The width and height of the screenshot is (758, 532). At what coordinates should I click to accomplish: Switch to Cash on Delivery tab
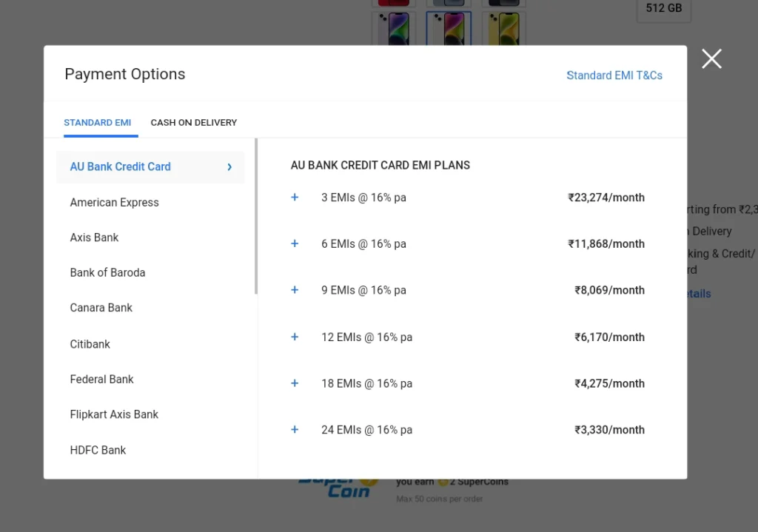click(x=194, y=122)
